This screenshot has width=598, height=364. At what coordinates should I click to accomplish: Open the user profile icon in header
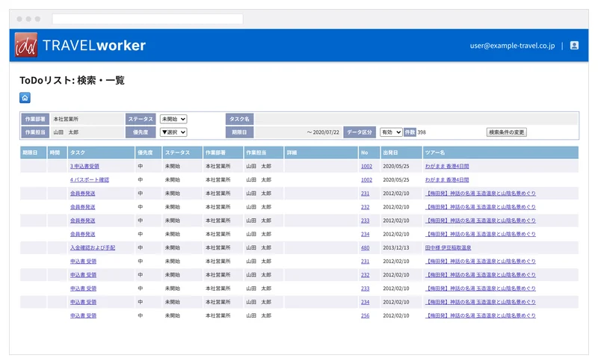574,46
